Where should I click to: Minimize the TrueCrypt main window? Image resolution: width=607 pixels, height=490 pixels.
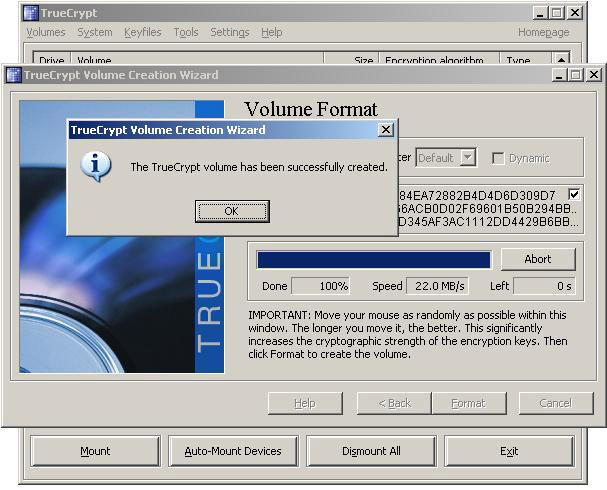[540, 13]
